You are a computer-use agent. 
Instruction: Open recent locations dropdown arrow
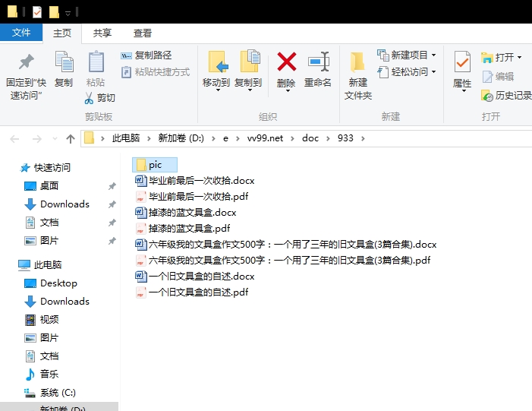click(55, 138)
